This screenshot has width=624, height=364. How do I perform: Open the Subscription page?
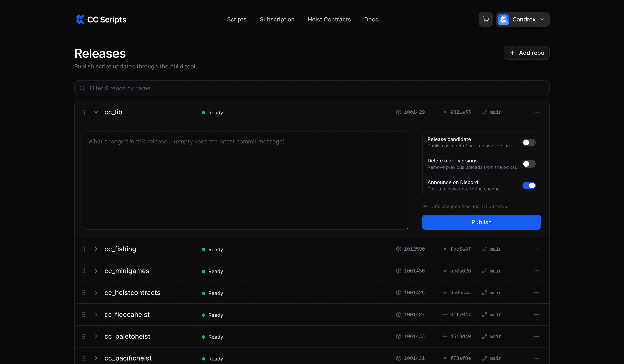click(x=277, y=19)
